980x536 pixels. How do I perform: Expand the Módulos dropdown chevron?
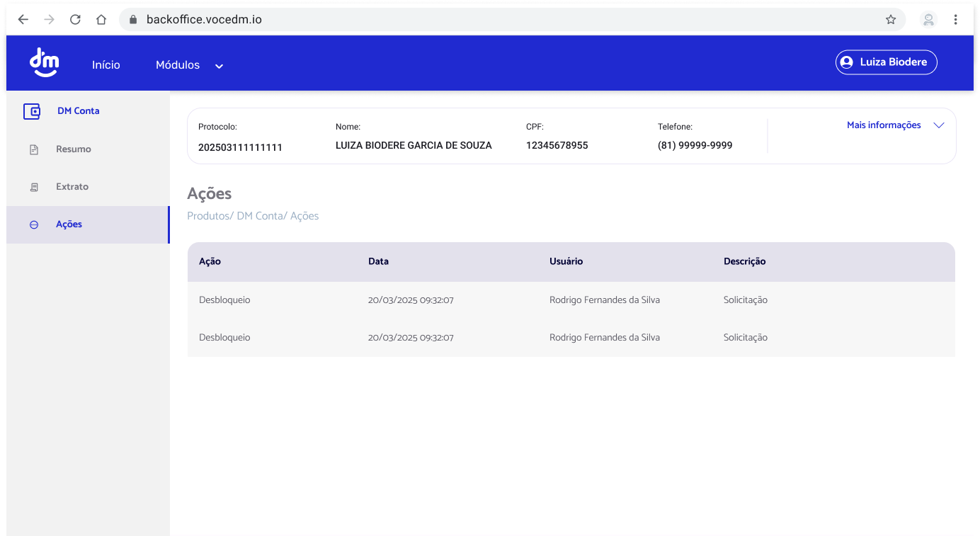coord(218,66)
